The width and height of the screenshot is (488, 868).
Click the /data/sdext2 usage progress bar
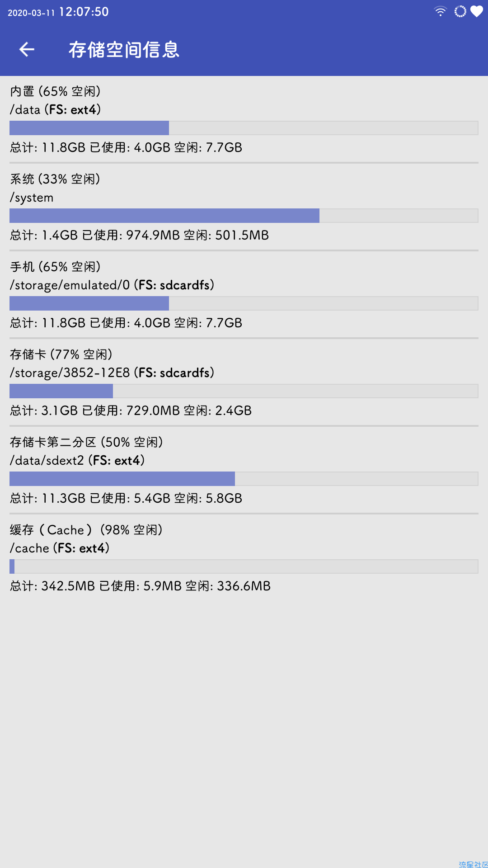coord(244,479)
